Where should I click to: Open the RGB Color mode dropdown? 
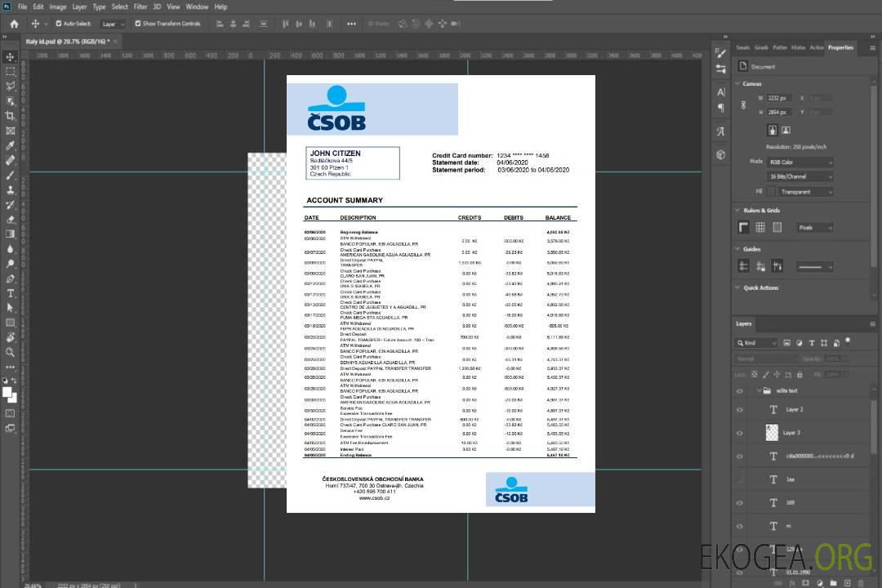800,163
